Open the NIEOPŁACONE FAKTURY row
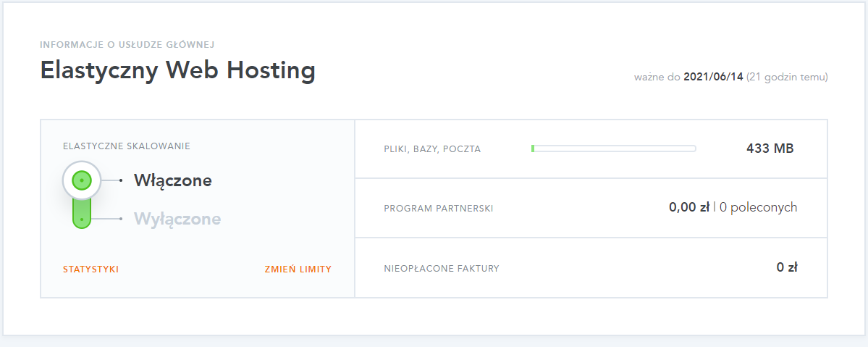This screenshot has height=347, width=868. click(x=591, y=268)
